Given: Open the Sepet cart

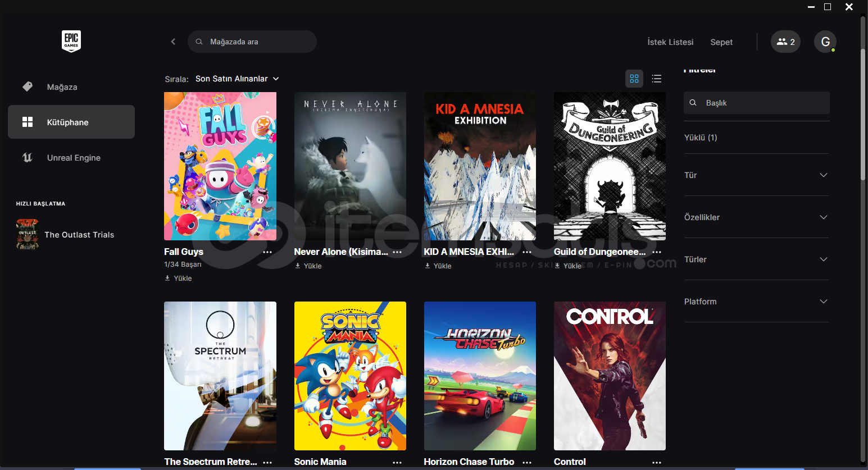Looking at the screenshot, I should pos(721,42).
